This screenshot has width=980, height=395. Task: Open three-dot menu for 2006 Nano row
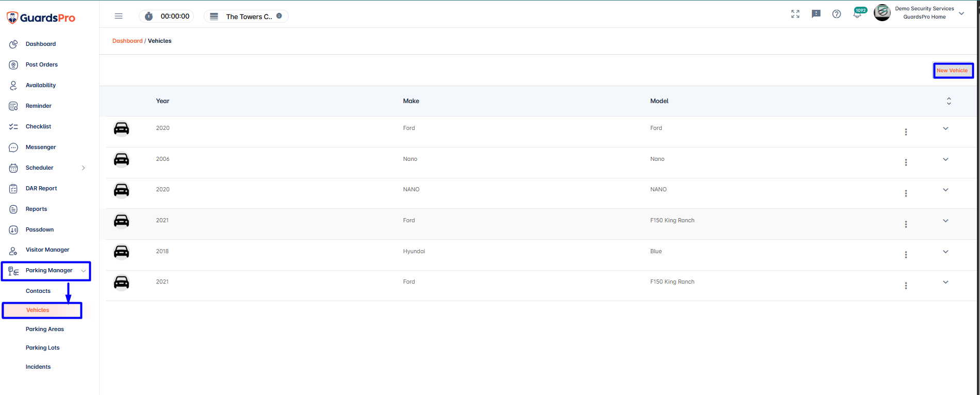click(x=906, y=162)
